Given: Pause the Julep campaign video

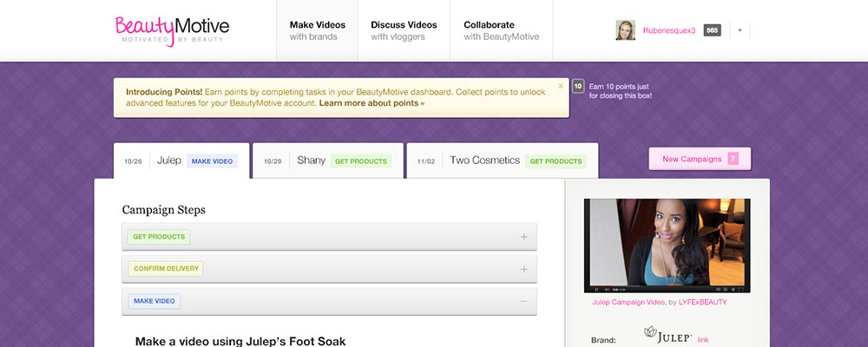Looking at the screenshot, I should (596, 290).
